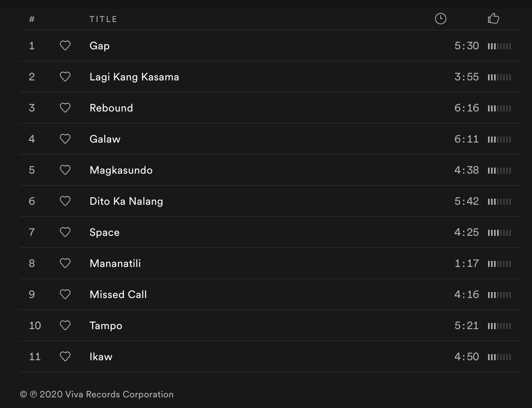
Task: Click heart icon next to Space
Action: (x=65, y=232)
